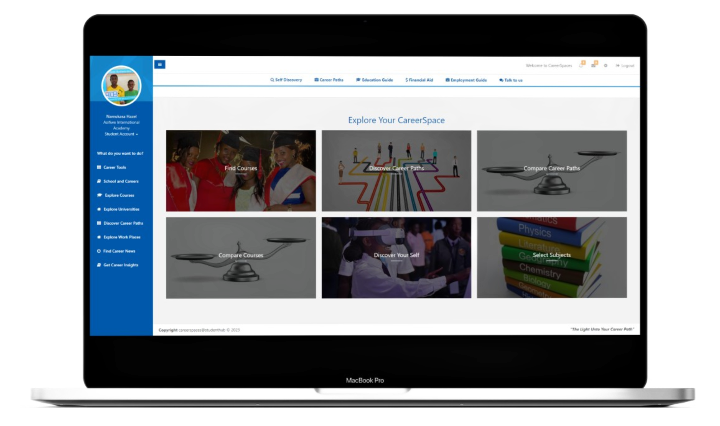
Task: Go to Explore Universities in sidebar
Action: pos(122,209)
